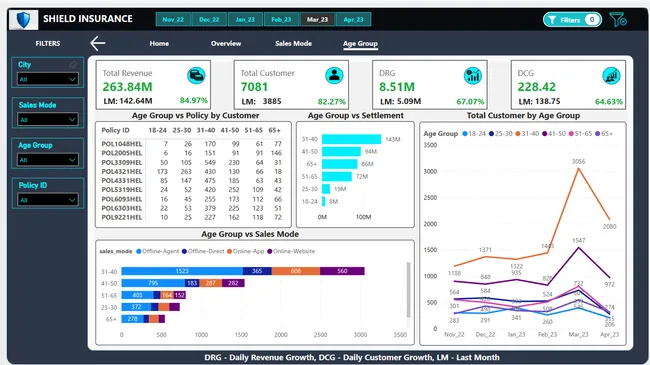Click the 2080 data label for Apr_23
The width and height of the screenshot is (650, 365).
[x=609, y=226]
